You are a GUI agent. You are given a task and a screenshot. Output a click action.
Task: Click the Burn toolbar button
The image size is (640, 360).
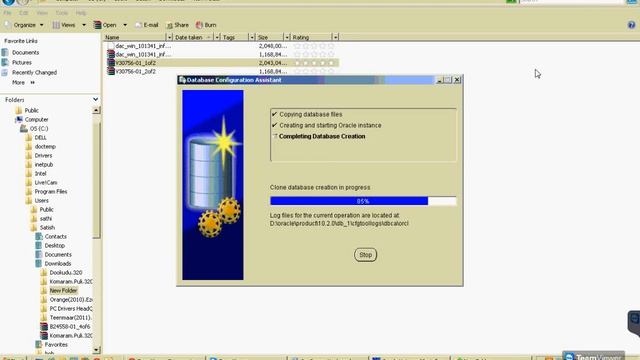tap(206, 25)
